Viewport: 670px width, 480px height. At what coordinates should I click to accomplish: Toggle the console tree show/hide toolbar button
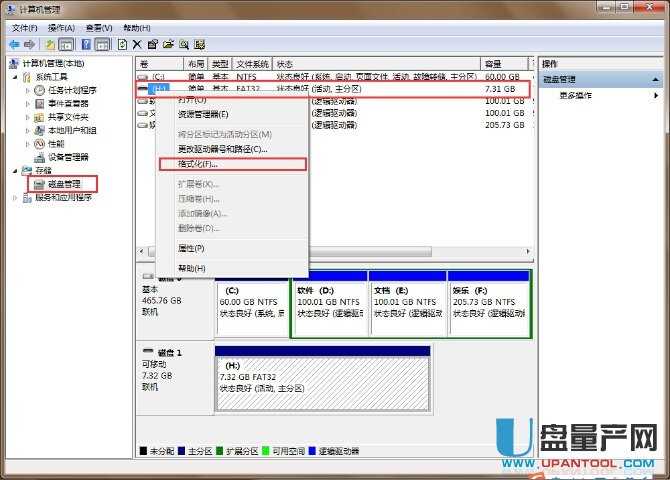point(66,44)
